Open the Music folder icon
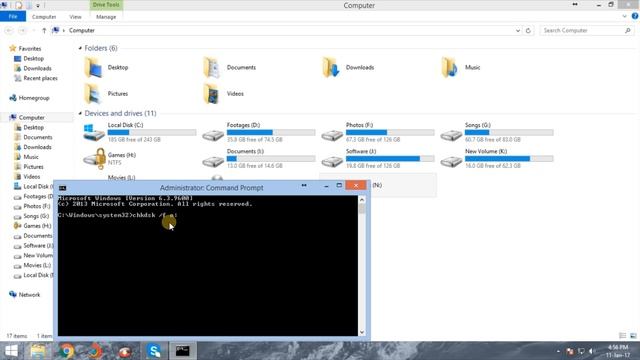The height and width of the screenshot is (360, 640). point(450,67)
